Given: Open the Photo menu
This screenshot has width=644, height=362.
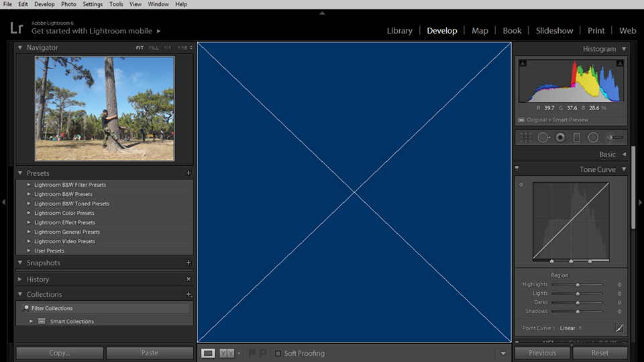Looking at the screenshot, I should (68, 4).
